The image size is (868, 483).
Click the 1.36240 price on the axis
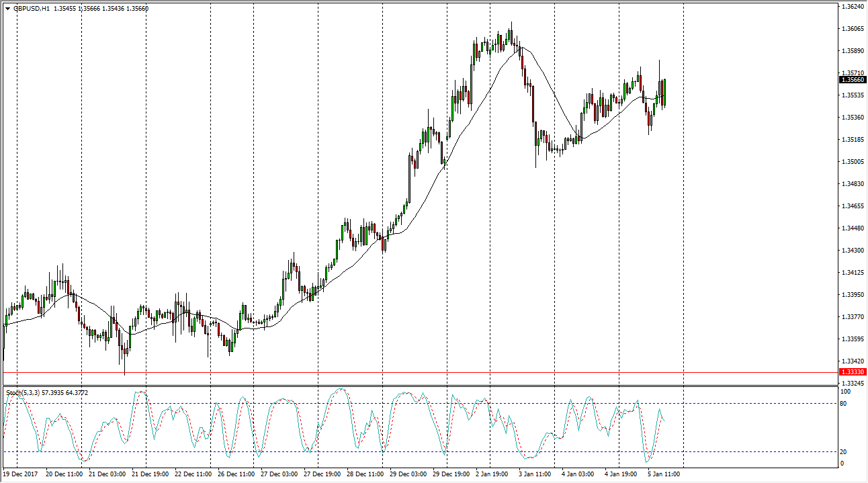click(853, 7)
